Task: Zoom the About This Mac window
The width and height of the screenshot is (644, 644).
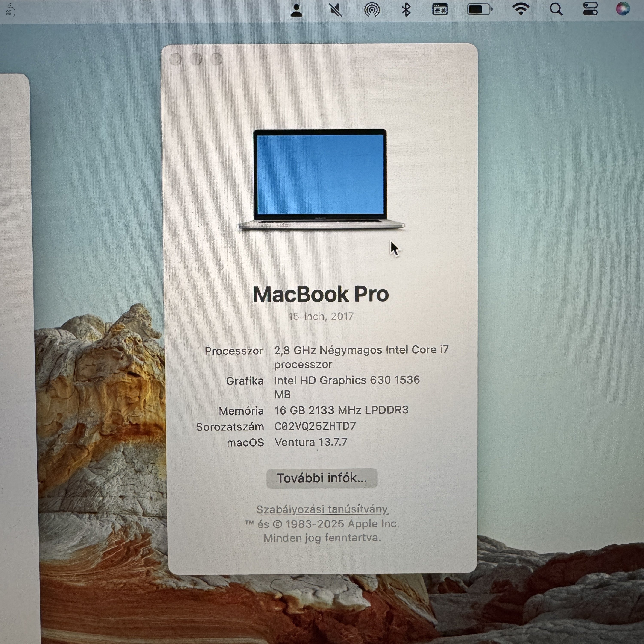Action: point(216,59)
